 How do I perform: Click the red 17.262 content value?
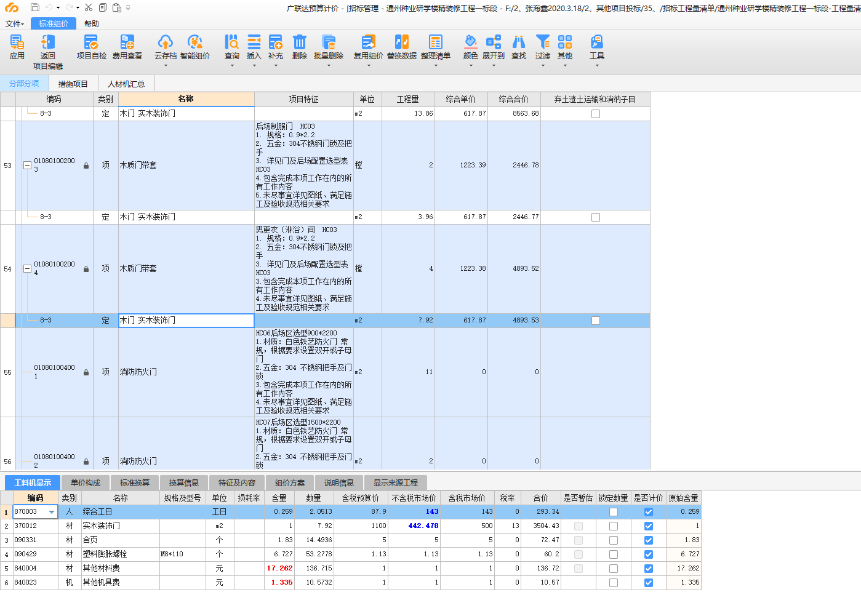[x=280, y=569]
